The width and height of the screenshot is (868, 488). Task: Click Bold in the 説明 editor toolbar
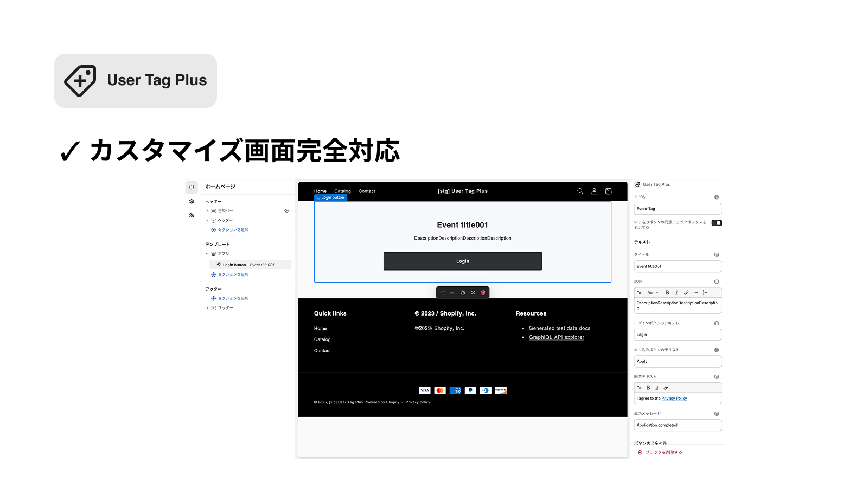[667, 293]
